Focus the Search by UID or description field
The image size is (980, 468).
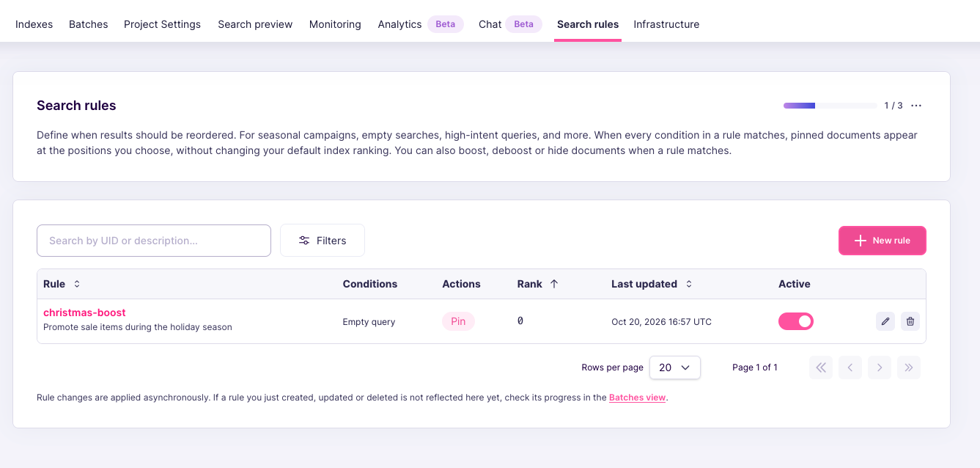154,241
